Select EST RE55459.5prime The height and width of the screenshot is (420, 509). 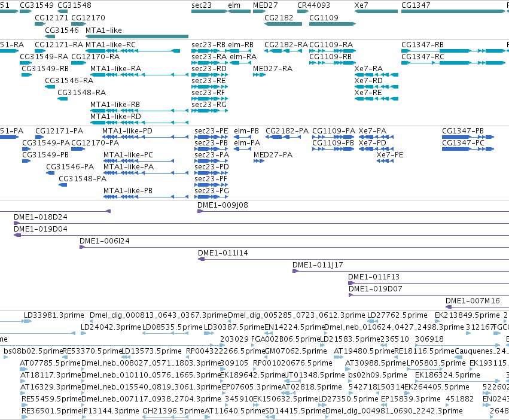pos(24,405)
